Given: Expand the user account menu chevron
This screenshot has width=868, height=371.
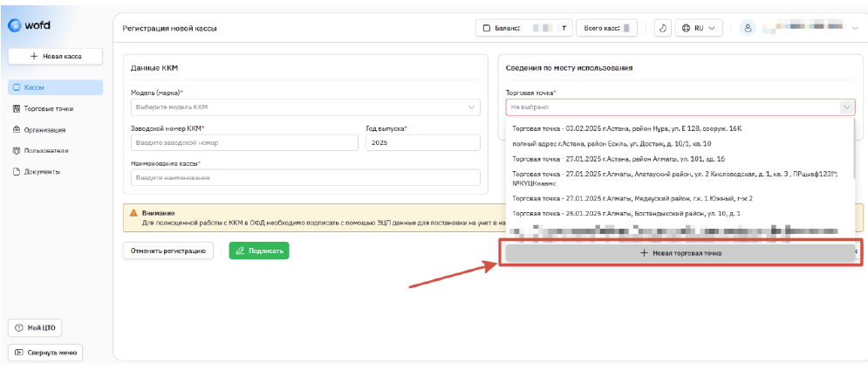Looking at the screenshot, I should click(x=854, y=28).
